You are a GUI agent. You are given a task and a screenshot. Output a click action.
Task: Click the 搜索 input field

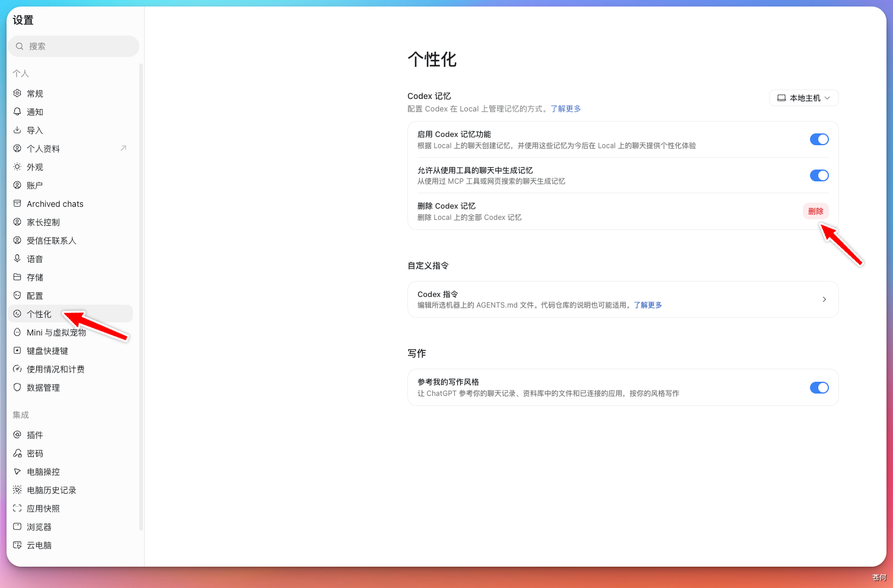(x=74, y=46)
